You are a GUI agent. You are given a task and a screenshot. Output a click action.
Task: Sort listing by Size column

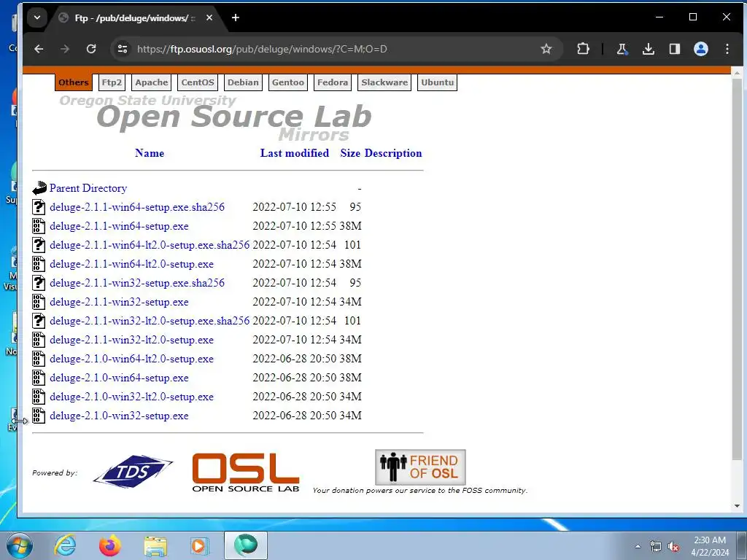pos(350,153)
